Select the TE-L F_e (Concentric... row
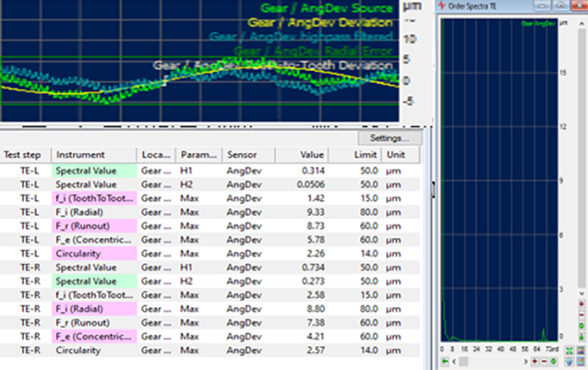The width and height of the screenshot is (588, 370). tap(210, 240)
